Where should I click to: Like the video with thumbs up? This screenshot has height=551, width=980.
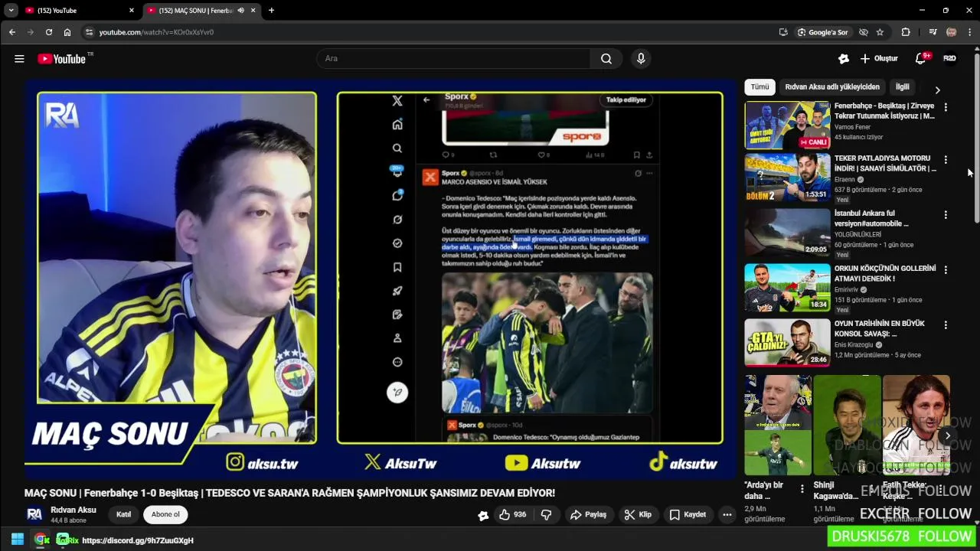(x=513, y=515)
